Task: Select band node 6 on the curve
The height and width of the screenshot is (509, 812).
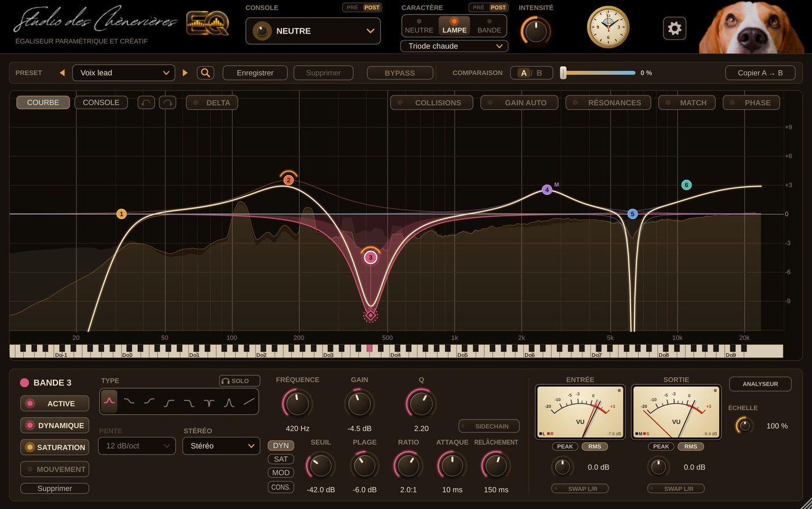Action: [686, 185]
